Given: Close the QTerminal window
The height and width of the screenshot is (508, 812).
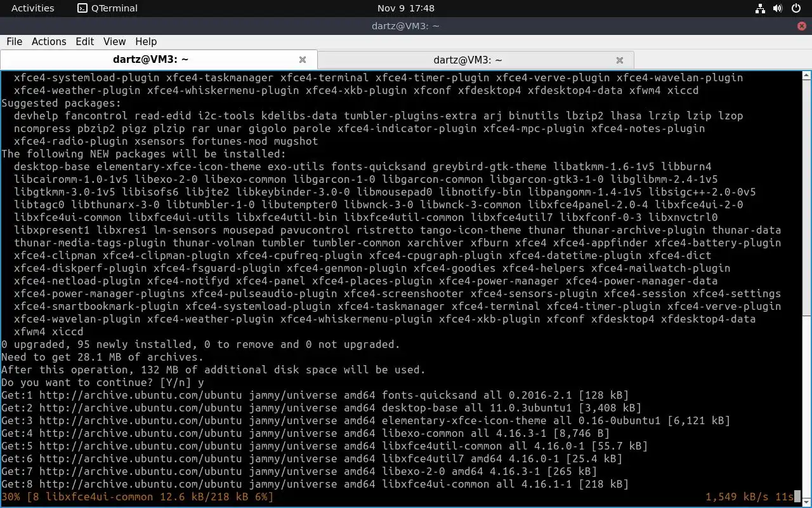Looking at the screenshot, I should pos(802,26).
